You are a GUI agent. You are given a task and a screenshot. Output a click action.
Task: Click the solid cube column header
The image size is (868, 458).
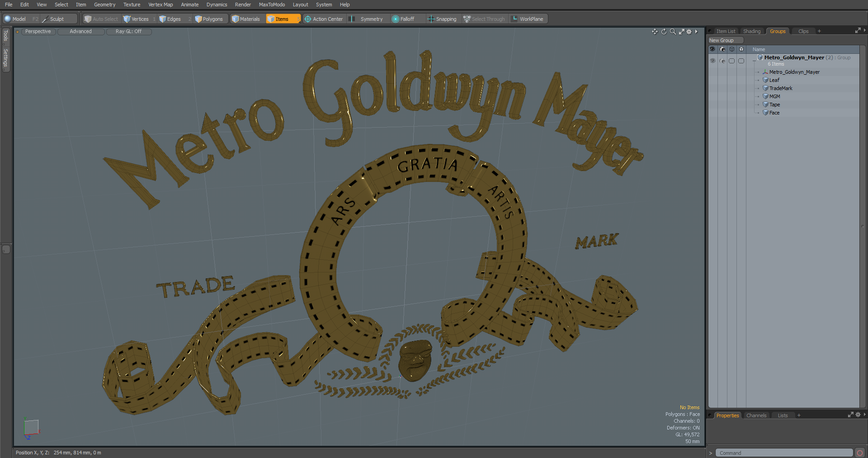tap(741, 49)
